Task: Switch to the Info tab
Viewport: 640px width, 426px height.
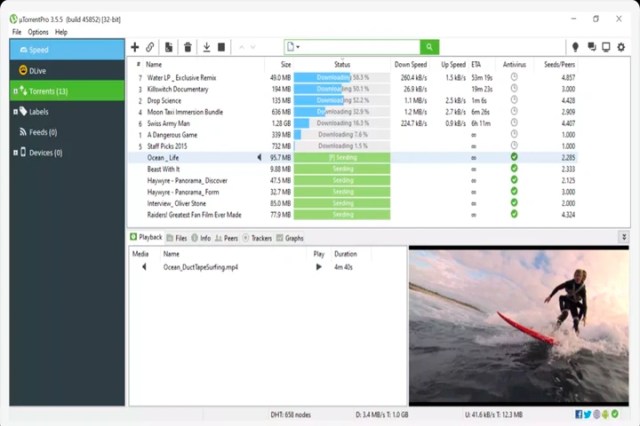Action: (201, 238)
